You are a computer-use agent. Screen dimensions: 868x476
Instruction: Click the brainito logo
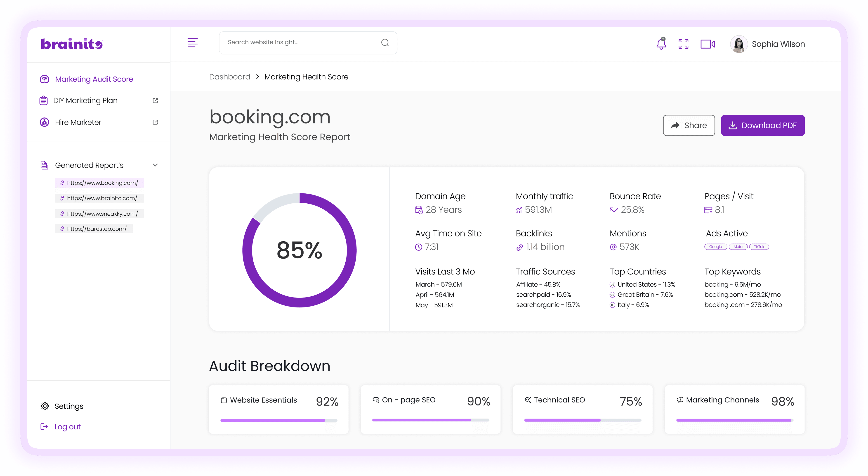coord(72,44)
